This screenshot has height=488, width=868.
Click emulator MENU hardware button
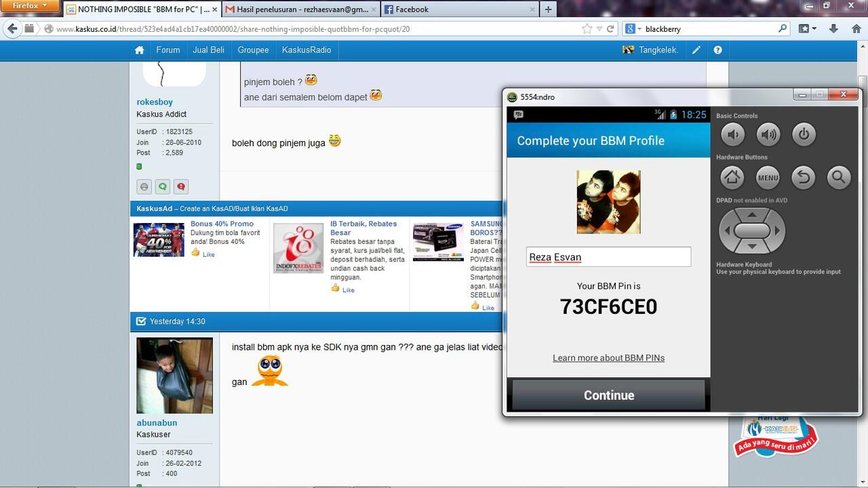[x=768, y=178]
